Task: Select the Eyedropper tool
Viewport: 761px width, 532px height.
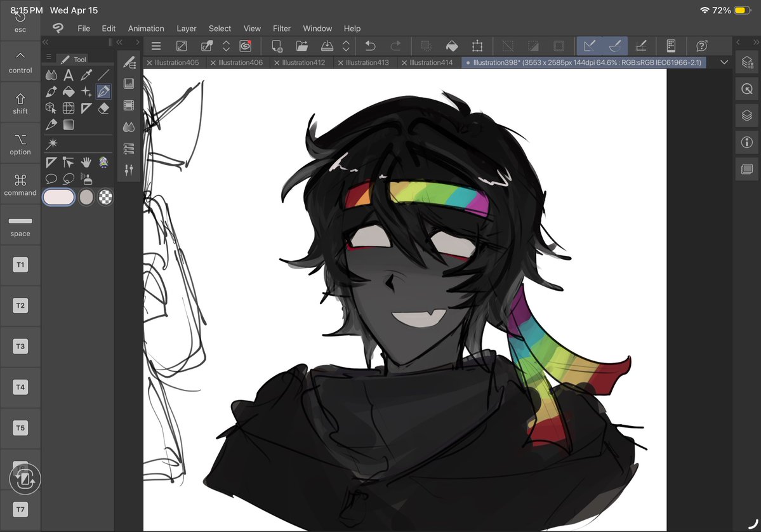Action: tap(86, 75)
